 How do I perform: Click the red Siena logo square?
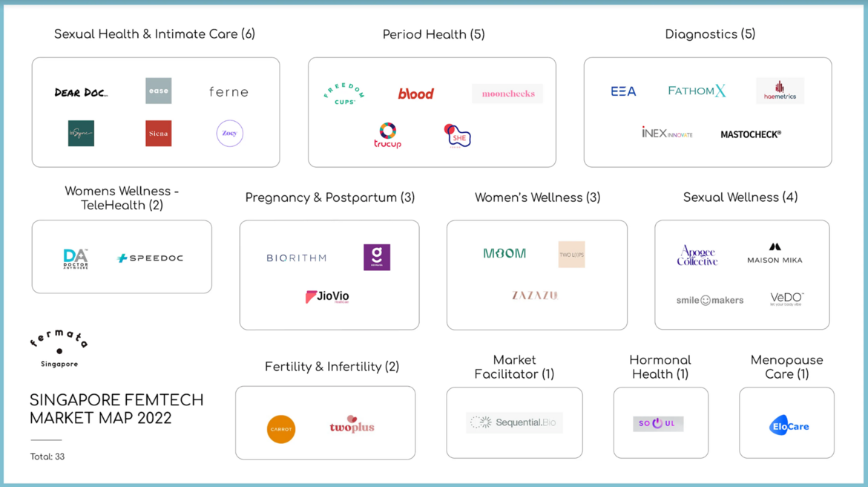click(158, 134)
